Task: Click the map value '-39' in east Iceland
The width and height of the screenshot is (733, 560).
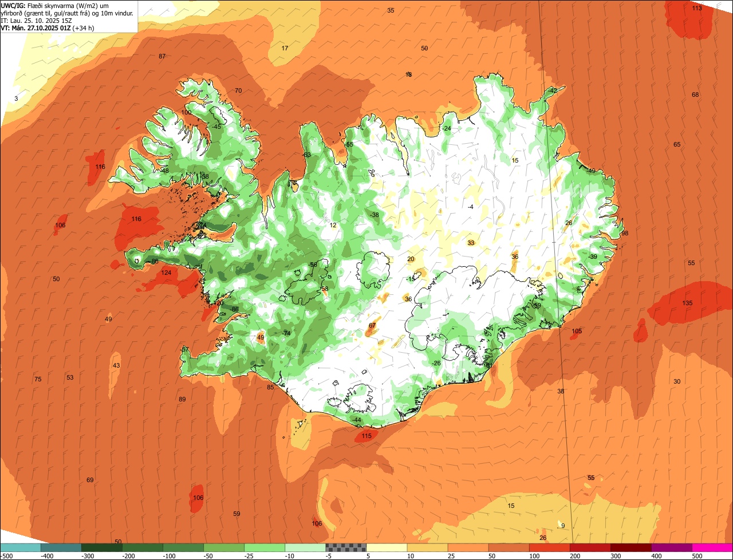Action: [593, 257]
